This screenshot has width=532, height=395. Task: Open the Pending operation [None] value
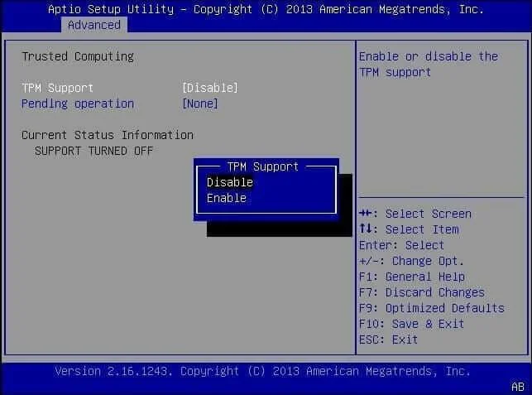[200, 104]
